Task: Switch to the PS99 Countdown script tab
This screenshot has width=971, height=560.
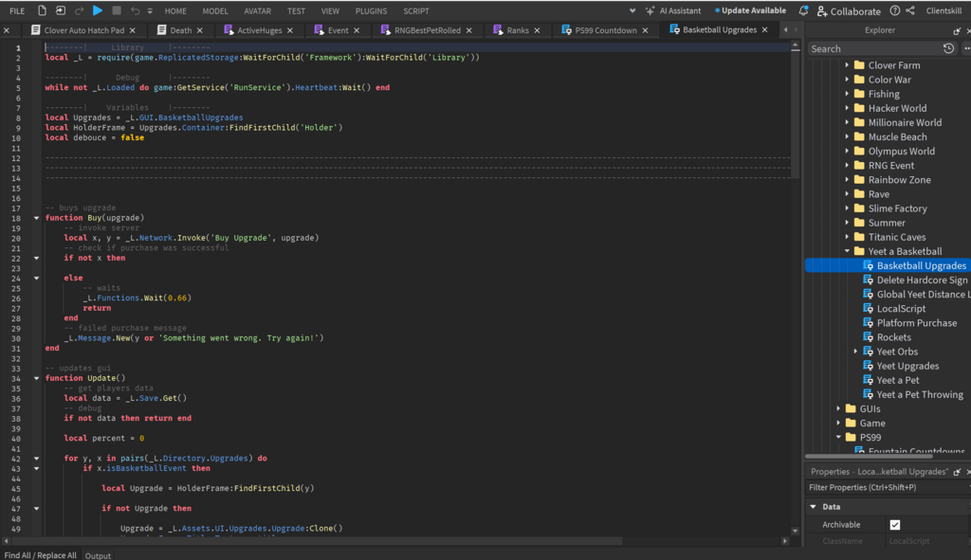Action: click(605, 30)
